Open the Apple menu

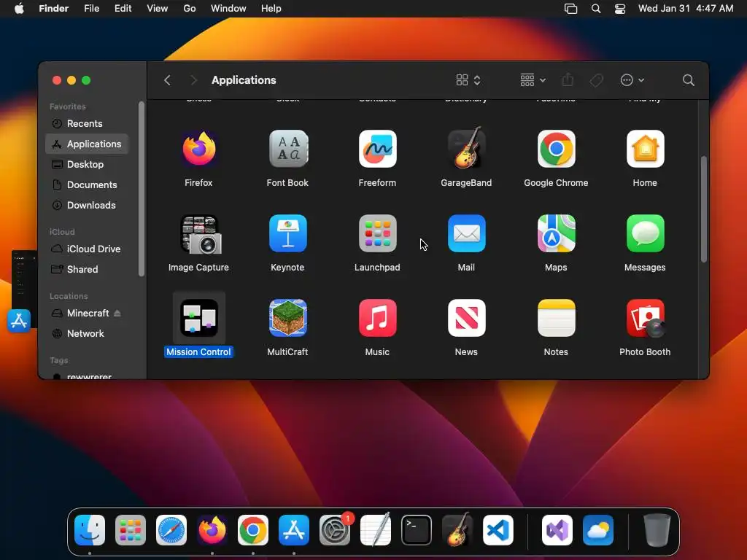click(x=19, y=8)
